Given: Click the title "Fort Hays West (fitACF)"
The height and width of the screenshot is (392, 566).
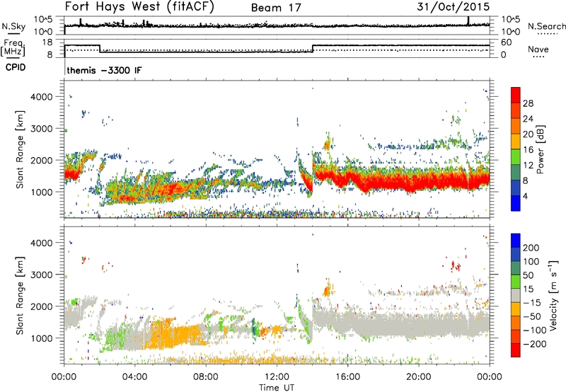Looking at the screenshot, I should click(x=139, y=6).
